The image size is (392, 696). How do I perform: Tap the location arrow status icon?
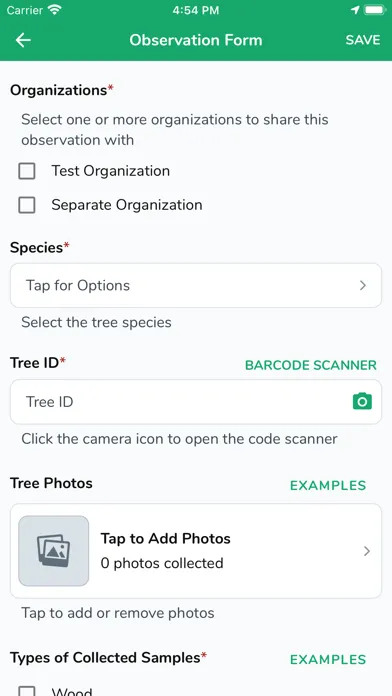355,10
